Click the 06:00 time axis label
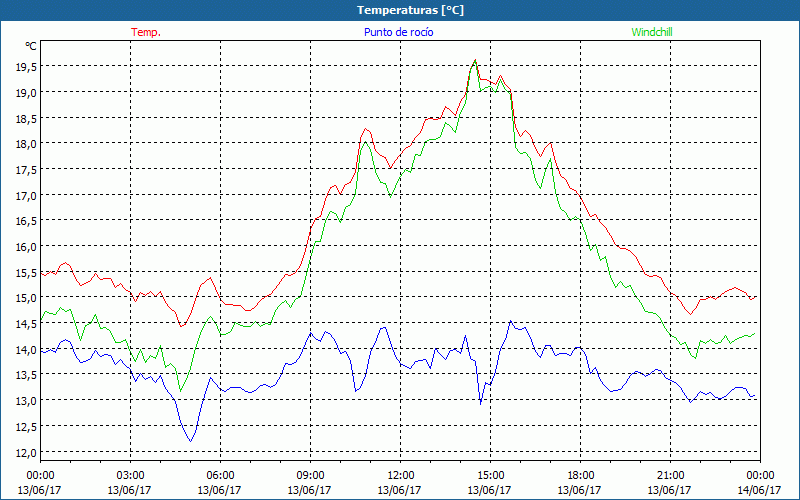The width and height of the screenshot is (800, 500). 220,476
